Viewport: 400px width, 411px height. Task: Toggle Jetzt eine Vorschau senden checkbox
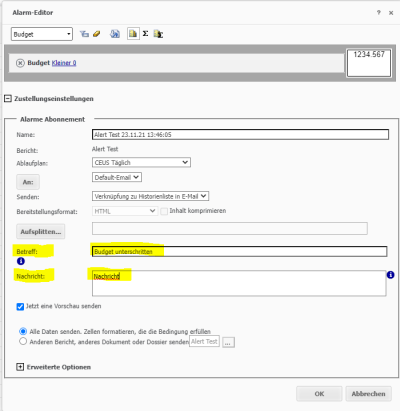[x=20, y=306]
